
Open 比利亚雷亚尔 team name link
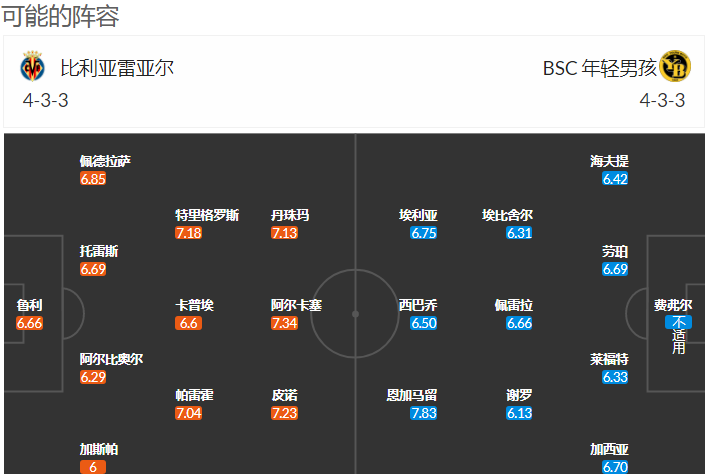117,68
